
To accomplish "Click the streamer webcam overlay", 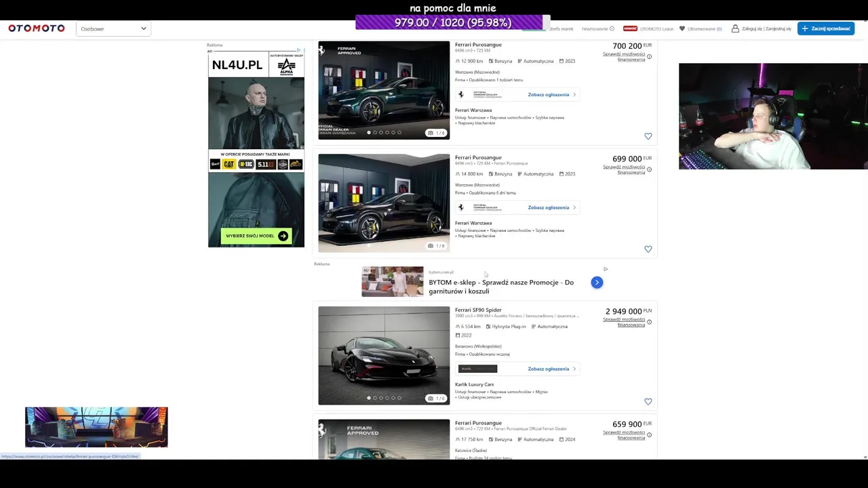I will point(773,116).
